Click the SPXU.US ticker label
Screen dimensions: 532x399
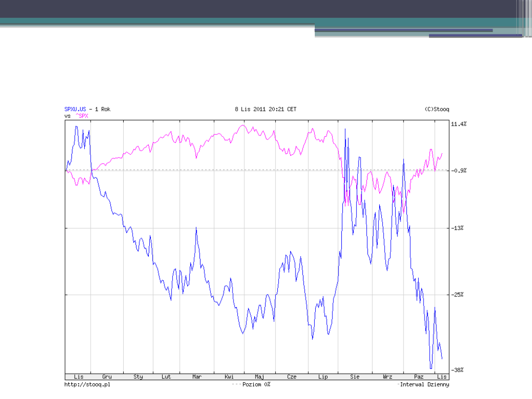coord(75,109)
